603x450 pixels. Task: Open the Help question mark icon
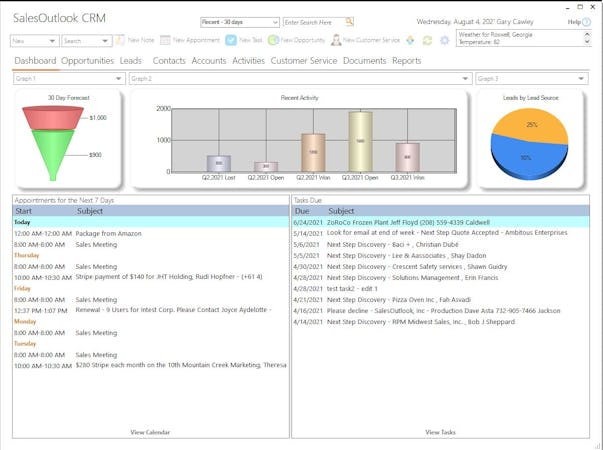586,22
